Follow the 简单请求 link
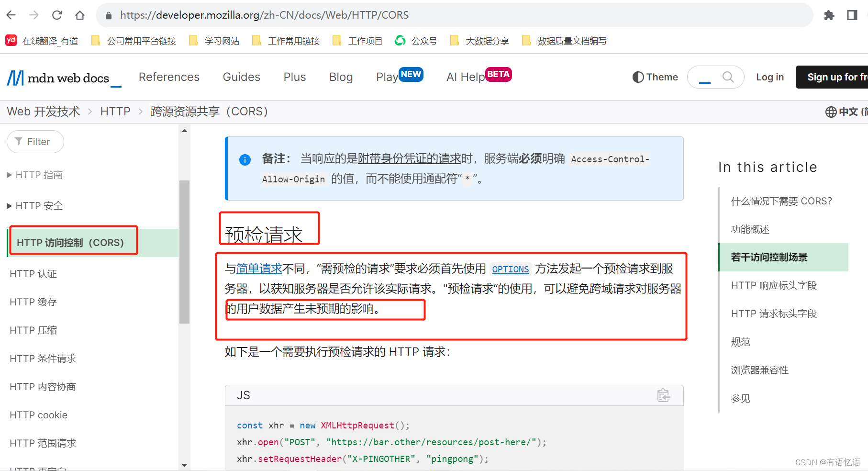The height and width of the screenshot is (471, 868). coord(259,269)
